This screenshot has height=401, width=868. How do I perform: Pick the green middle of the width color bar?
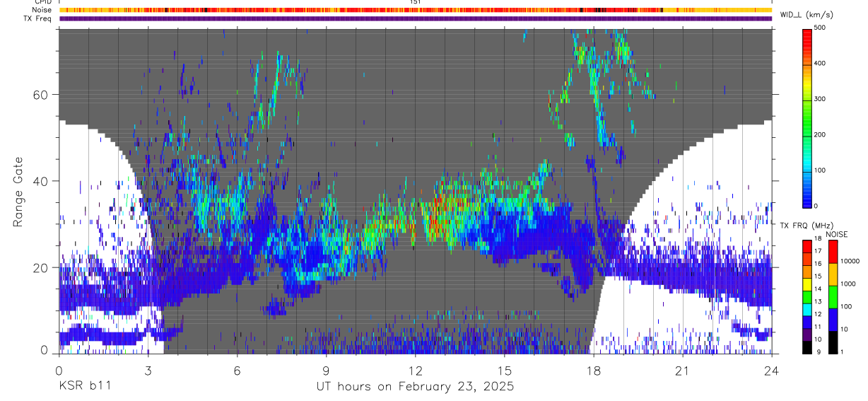[x=807, y=117]
